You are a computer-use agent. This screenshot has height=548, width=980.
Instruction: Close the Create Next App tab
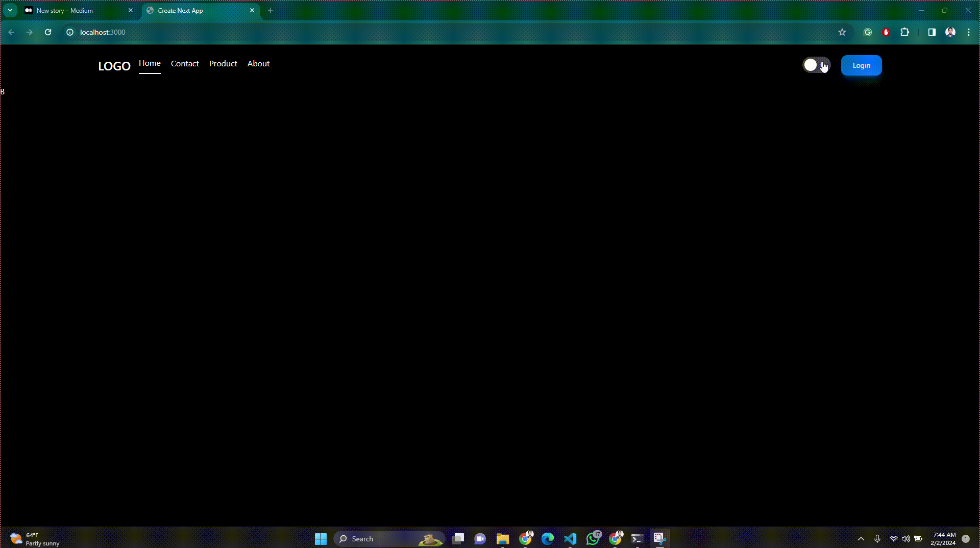pos(252,10)
